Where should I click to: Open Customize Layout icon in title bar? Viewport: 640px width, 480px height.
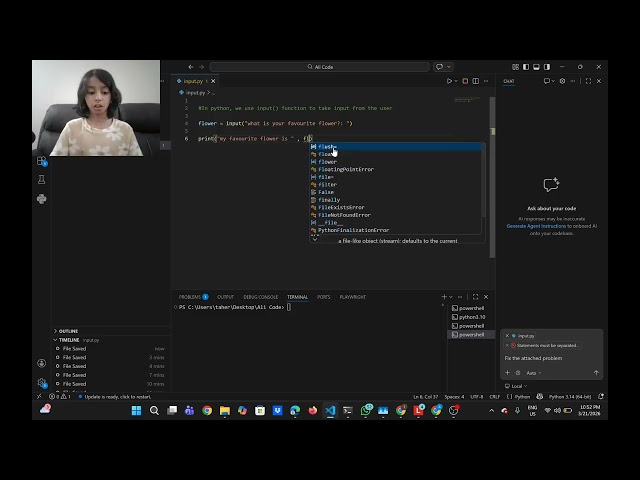tap(516, 67)
